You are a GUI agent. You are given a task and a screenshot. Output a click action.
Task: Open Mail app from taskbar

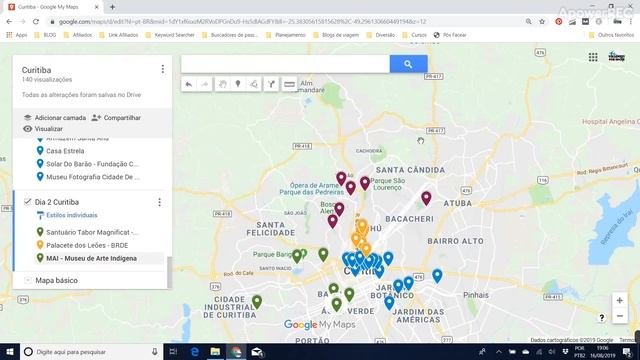(256, 352)
